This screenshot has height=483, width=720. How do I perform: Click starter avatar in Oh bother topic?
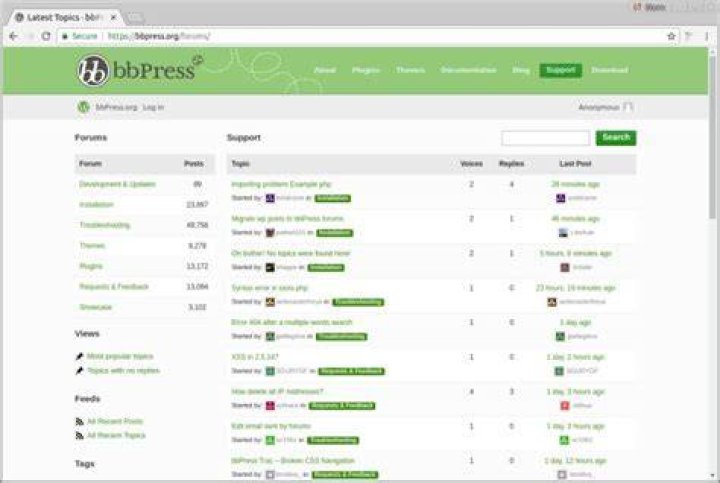(x=270, y=267)
